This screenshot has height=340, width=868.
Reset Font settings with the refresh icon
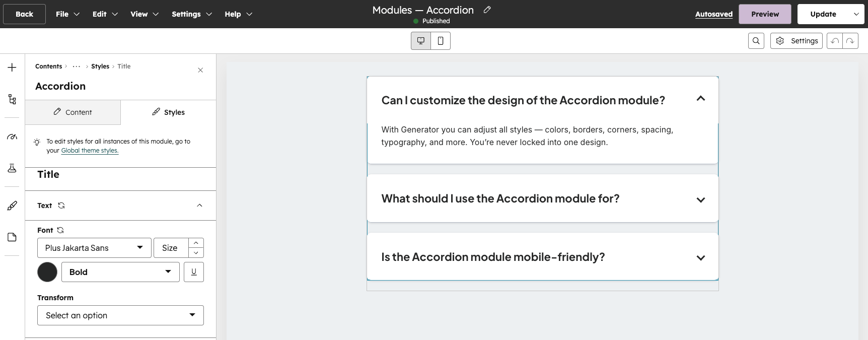point(60,230)
